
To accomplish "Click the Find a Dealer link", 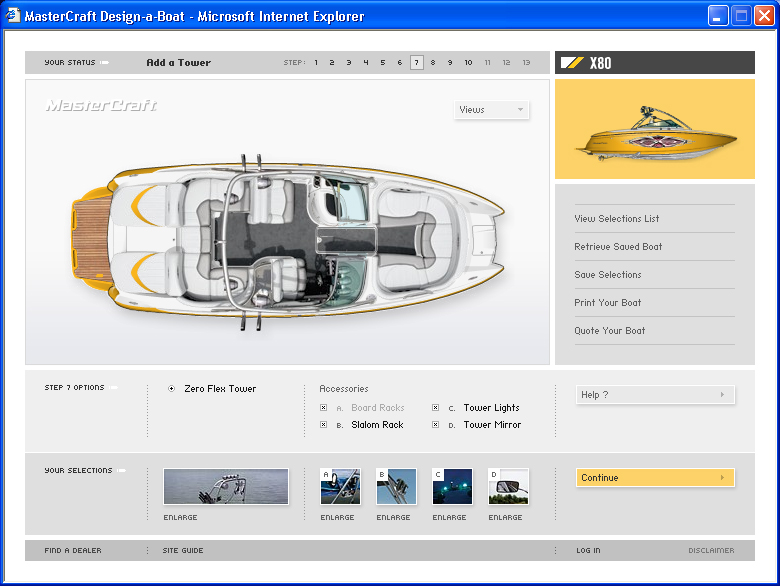I will pos(73,551).
